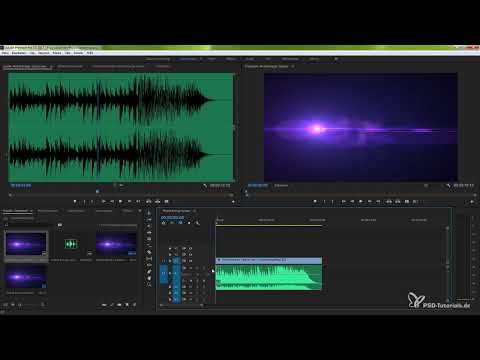Switch to Effekteinstellungen tab in source panel
480x360 pixels.
[x=70, y=66]
